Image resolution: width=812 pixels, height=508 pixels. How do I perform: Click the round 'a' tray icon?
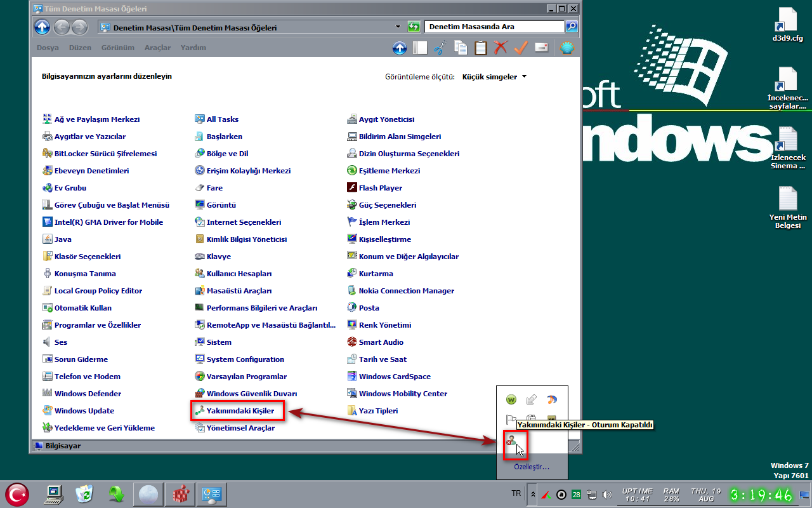pyautogui.click(x=561, y=495)
